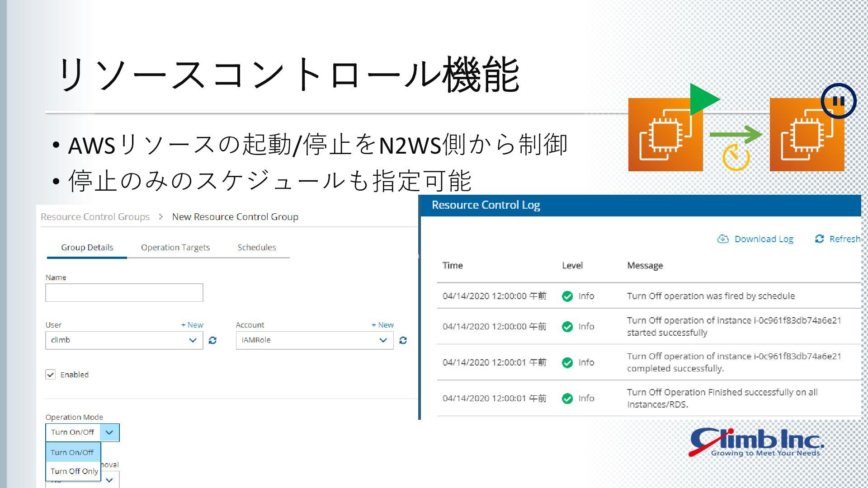
Task: Click the Time column header
Action: click(x=453, y=265)
